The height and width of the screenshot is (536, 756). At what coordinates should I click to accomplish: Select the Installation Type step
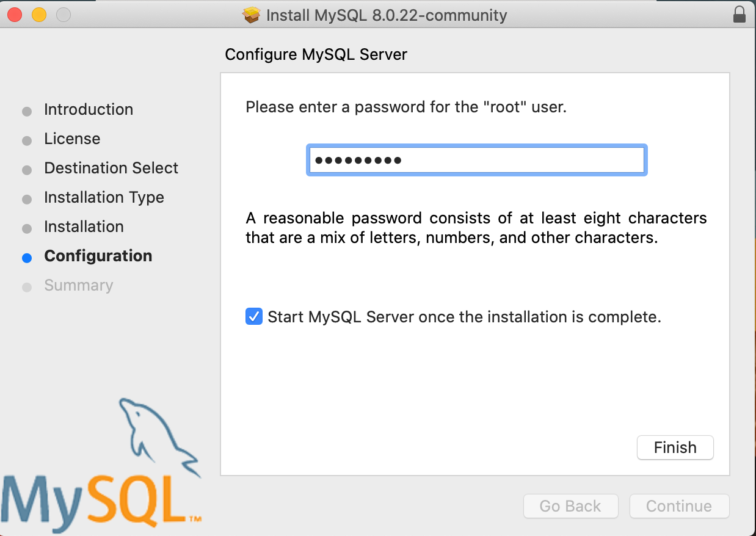point(104,198)
